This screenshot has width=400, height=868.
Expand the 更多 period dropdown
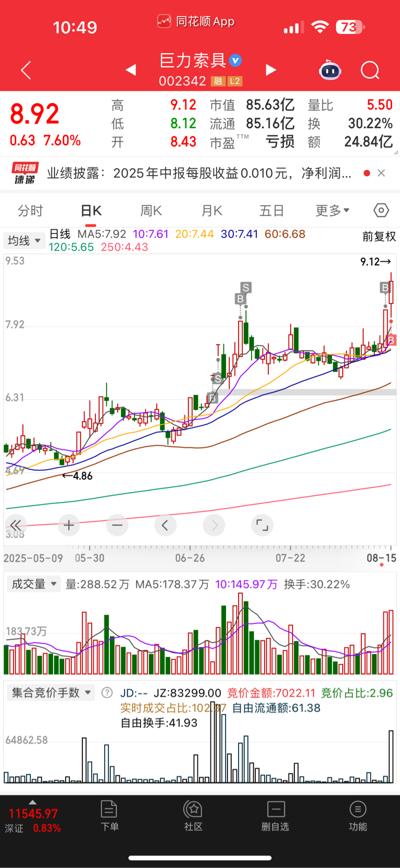click(x=332, y=211)
